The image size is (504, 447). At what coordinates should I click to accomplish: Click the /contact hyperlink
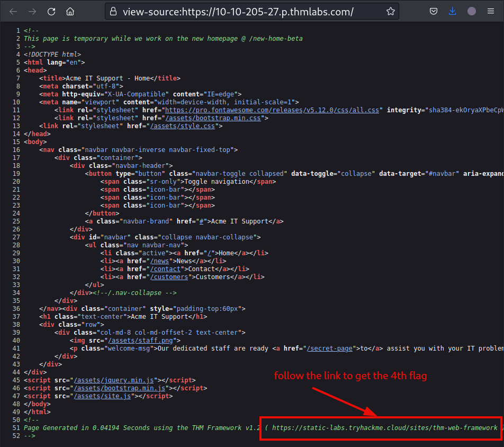tap(166, 269)
